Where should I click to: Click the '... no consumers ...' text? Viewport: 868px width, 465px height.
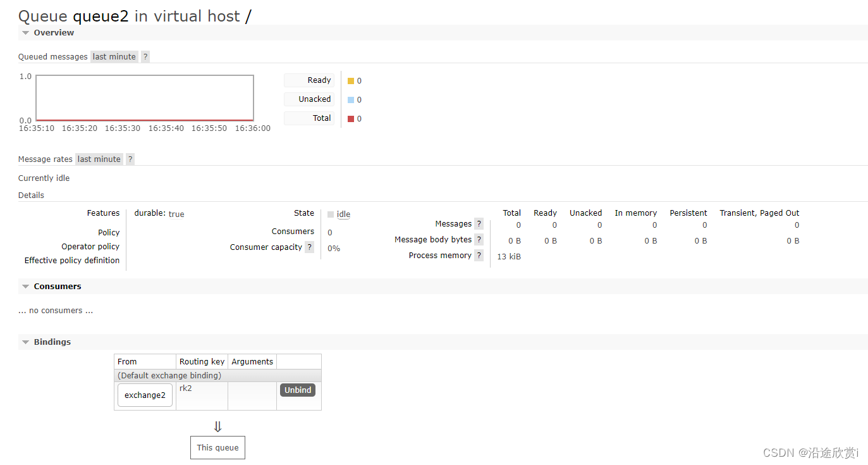click(56, 311)
